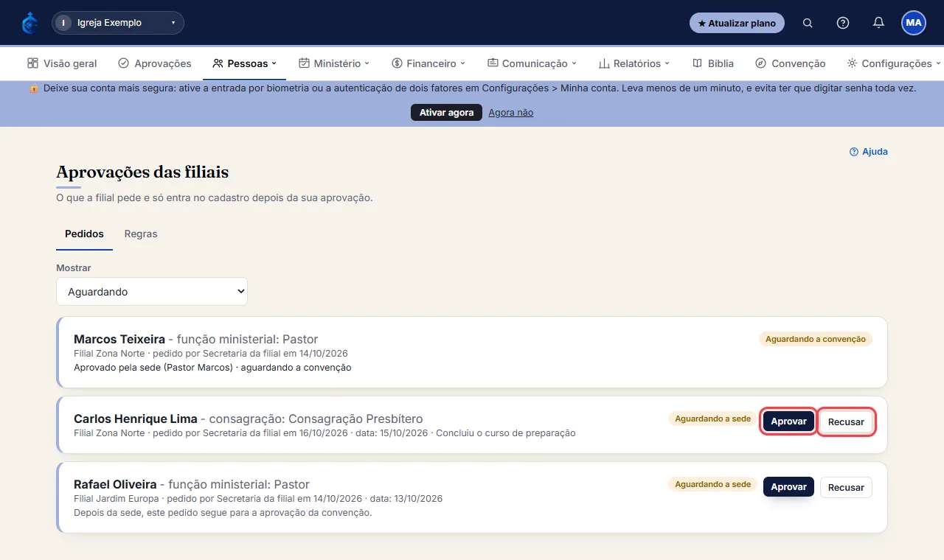Open the MA user avatar menu
This screenshot has height=560, width=944.
click(914, 23)
